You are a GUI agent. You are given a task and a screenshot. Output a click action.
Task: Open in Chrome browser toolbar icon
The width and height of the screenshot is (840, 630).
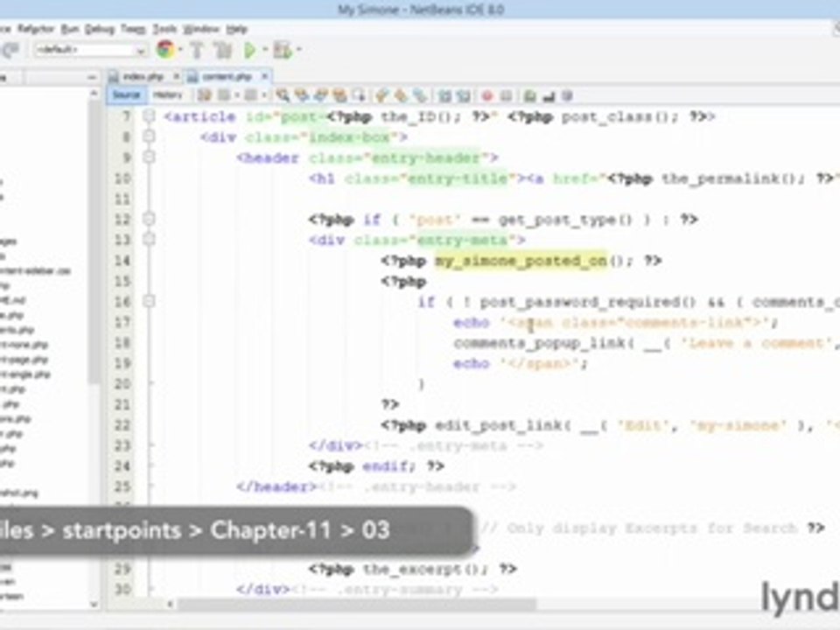(x=165, y=50)
